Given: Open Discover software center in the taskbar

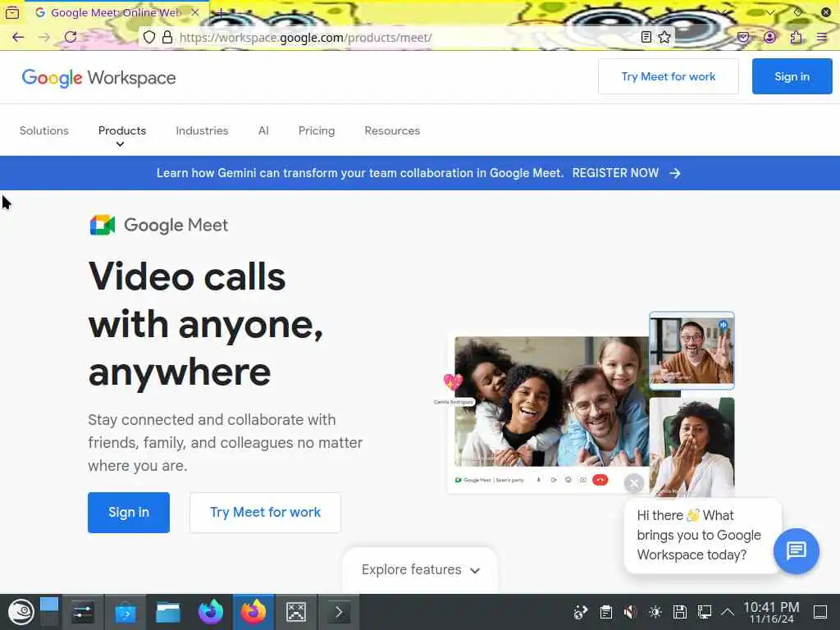Looking at the screenshot, I should (x=125, y=612).
